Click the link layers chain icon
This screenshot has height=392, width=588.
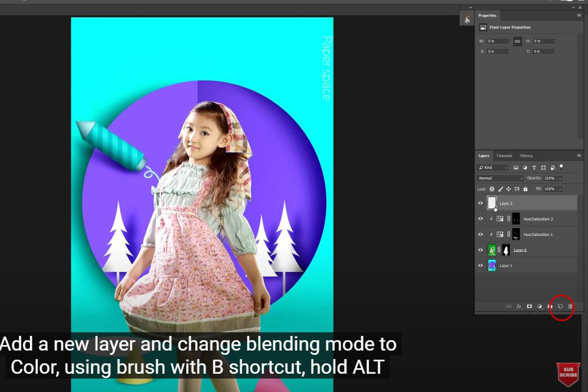(509, 306)
